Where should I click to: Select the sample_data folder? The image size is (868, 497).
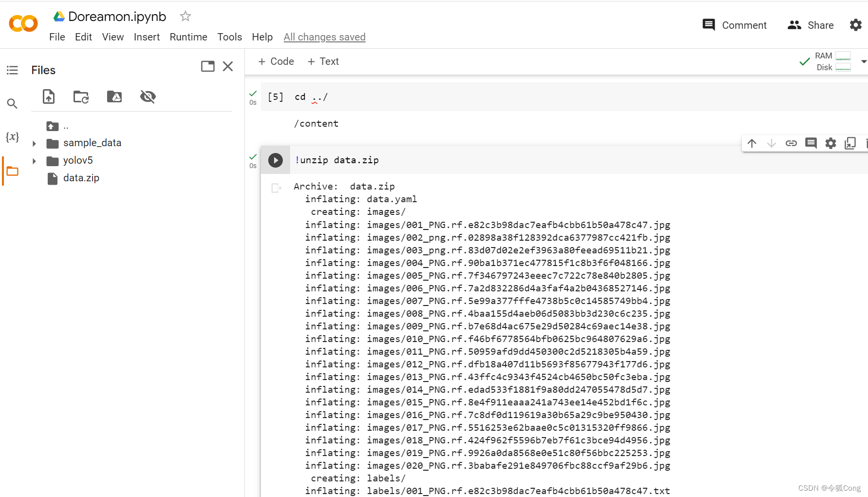pyautogui.click(x=92, y=143)
